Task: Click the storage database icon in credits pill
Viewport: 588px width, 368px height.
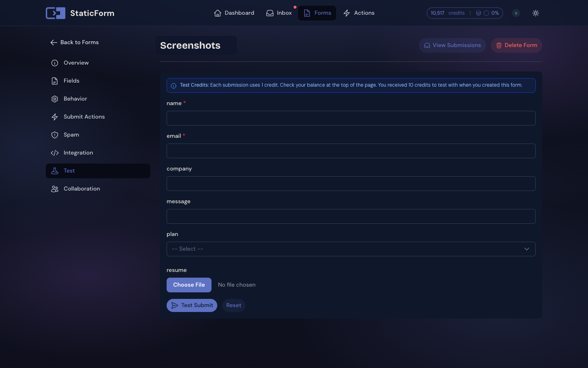Action: [479, 13]
